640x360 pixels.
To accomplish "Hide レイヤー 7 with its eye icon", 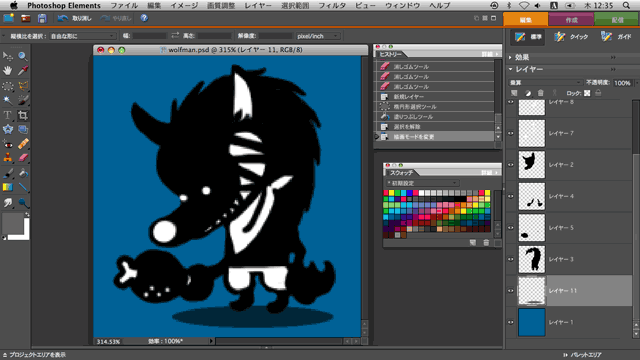I will (x=511, y=133).
